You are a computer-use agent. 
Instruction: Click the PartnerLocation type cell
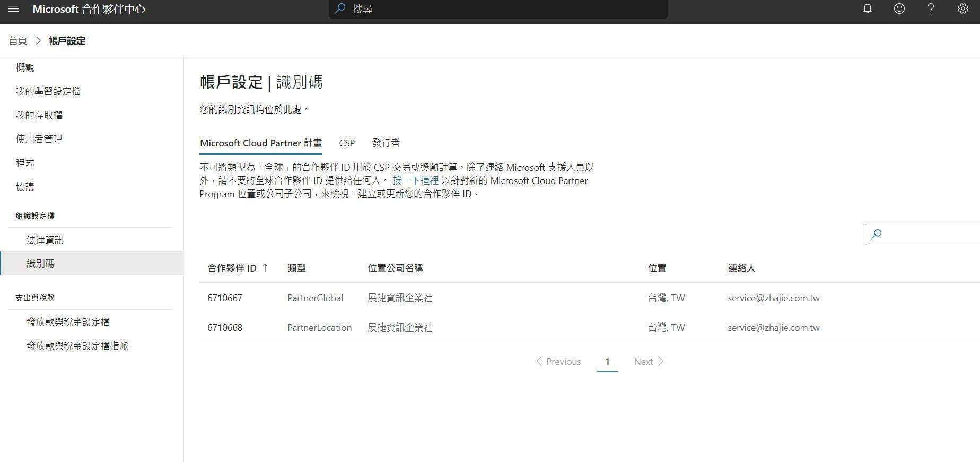[x=319, y=327]
